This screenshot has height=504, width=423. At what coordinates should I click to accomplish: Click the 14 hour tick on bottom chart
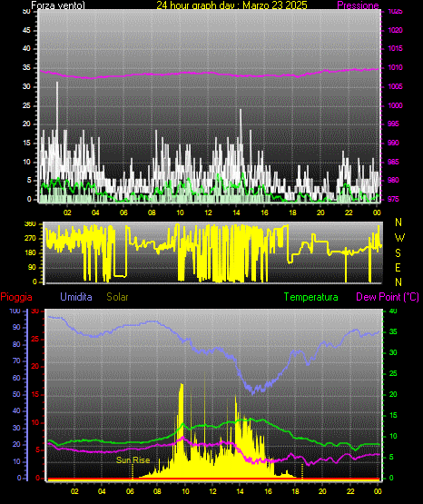(x=240, y=491)
